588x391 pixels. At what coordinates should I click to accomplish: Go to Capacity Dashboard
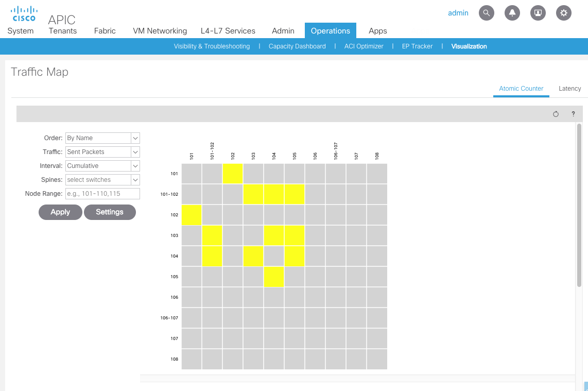click(x=297, y=46)
